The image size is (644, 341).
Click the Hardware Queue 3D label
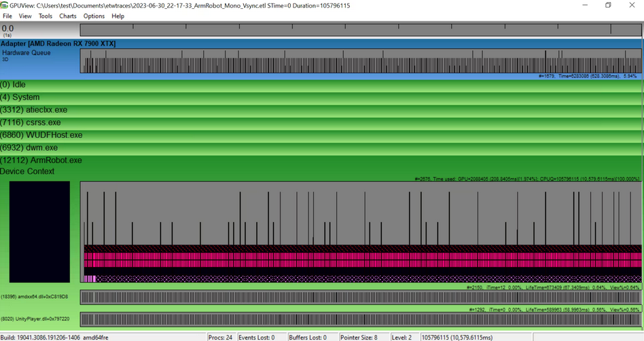pyautogui.click(x=26, y=53)
